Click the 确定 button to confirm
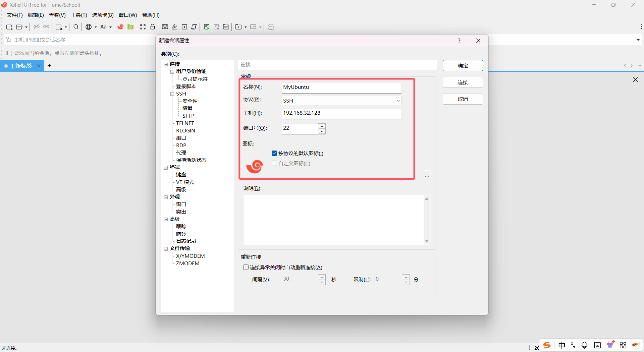644x352 pixels. point(463,65)
